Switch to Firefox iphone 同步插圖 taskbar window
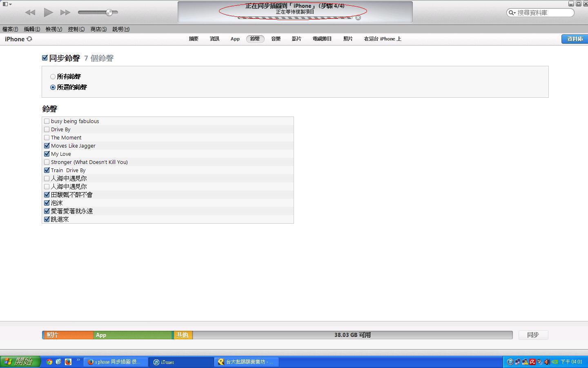 point(116,362)
